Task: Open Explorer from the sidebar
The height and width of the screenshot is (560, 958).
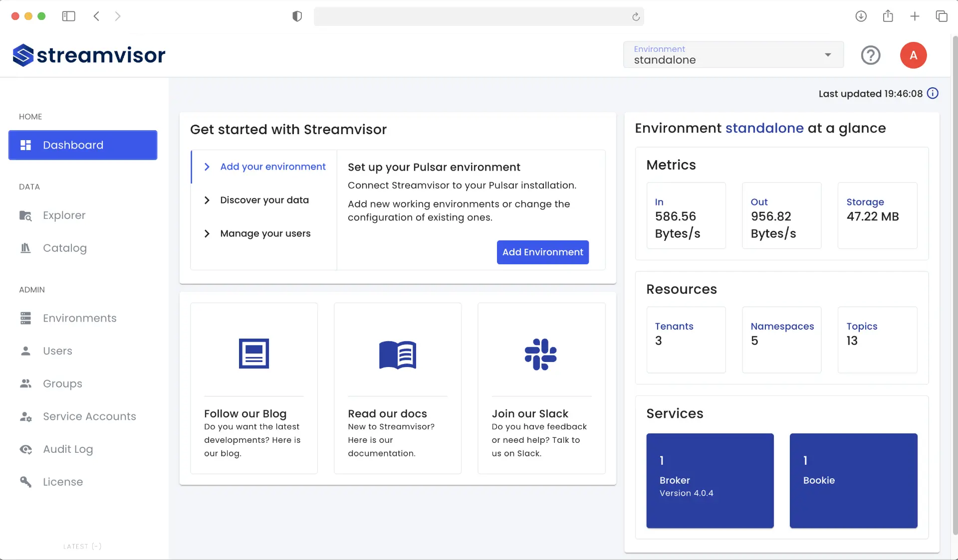Action: coord(83,215)
